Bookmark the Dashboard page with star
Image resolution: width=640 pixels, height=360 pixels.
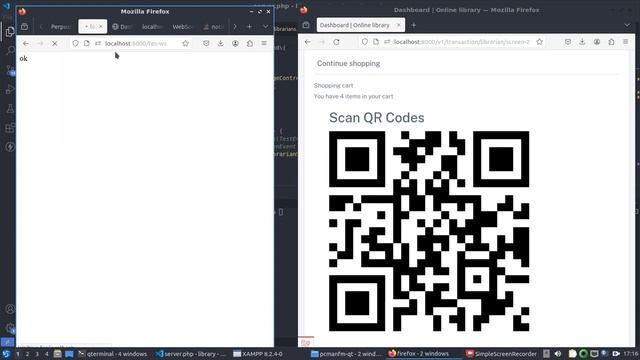[x=540, y=42]
